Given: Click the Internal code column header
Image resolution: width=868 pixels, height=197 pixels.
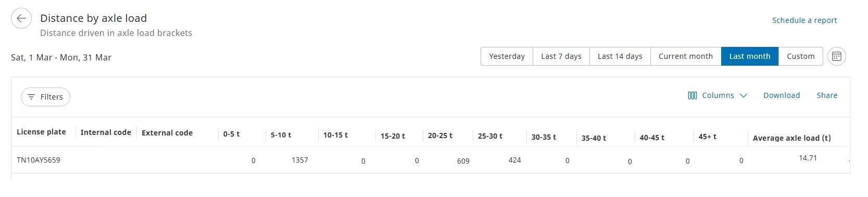Looking at the screenshot, I should coord(106,132).
